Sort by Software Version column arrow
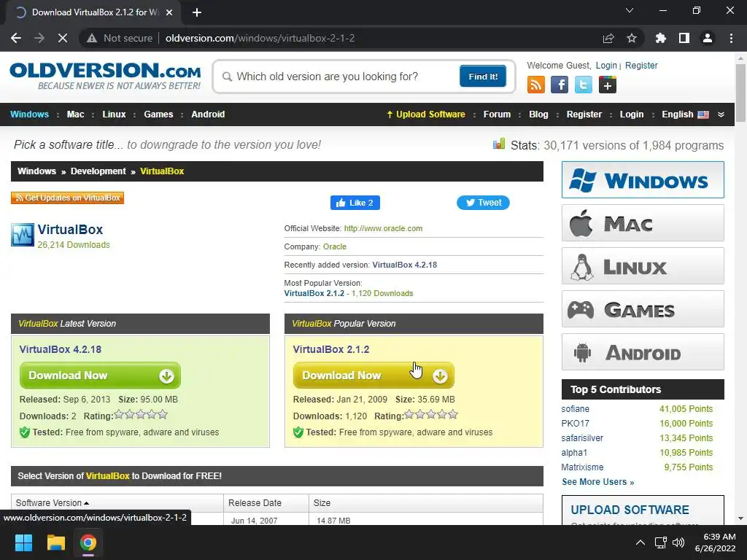 point(86,503)
